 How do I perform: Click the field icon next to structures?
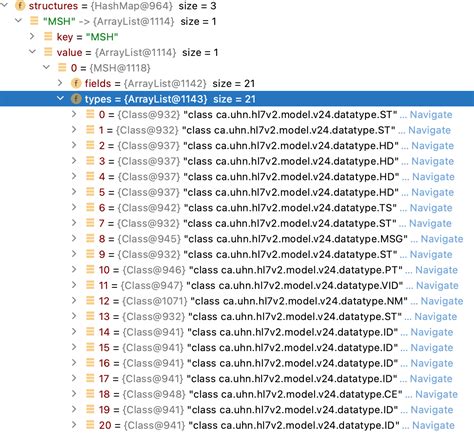(20, 6)
